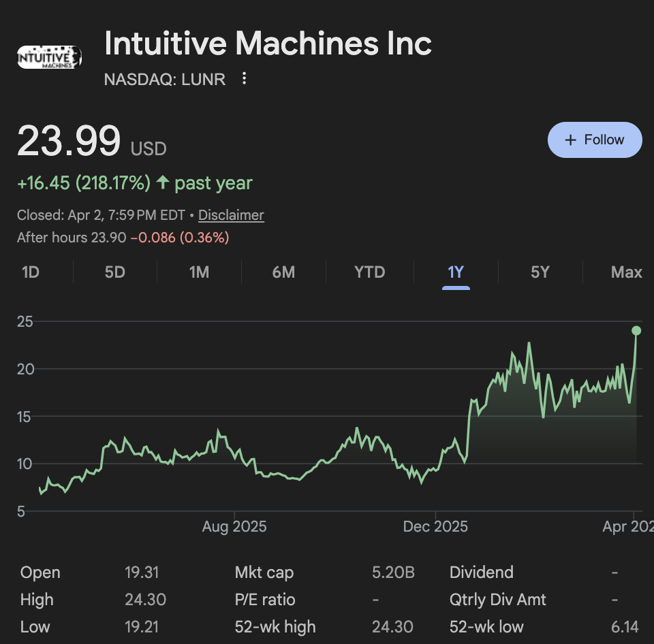Image resolution: width=654 pixels, height=644 pixels.
Task: Select the YTD tab
Action: coord(370,272)
